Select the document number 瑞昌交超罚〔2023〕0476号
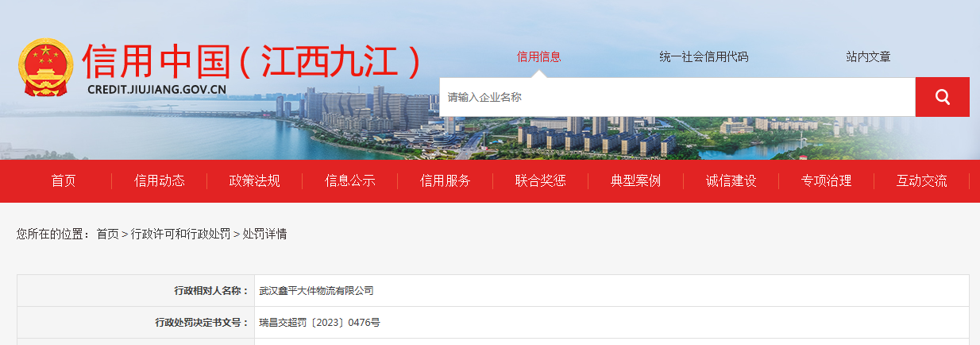This screenshot has height=345, width=980. [x=319, y=323]
